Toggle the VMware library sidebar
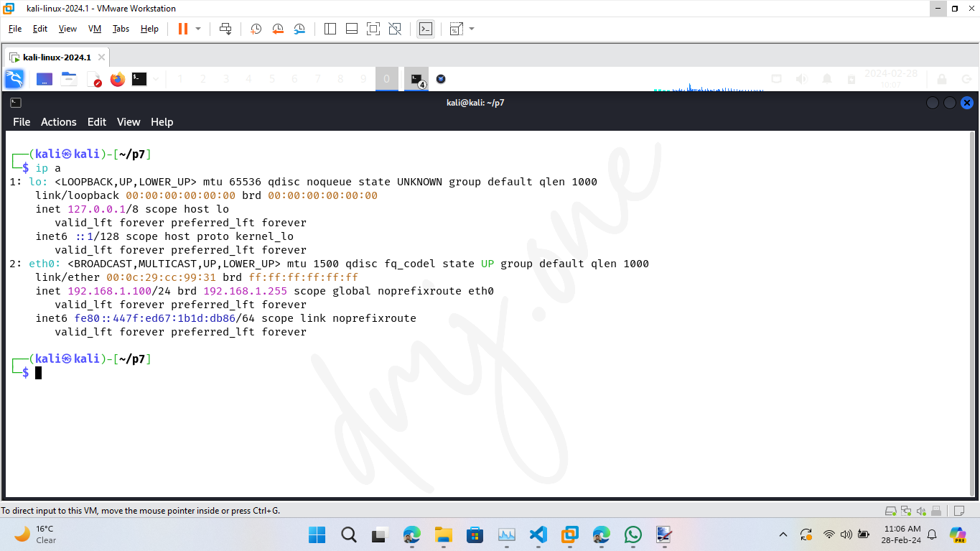The image size is (980, 551). click(x=330, y=29)
